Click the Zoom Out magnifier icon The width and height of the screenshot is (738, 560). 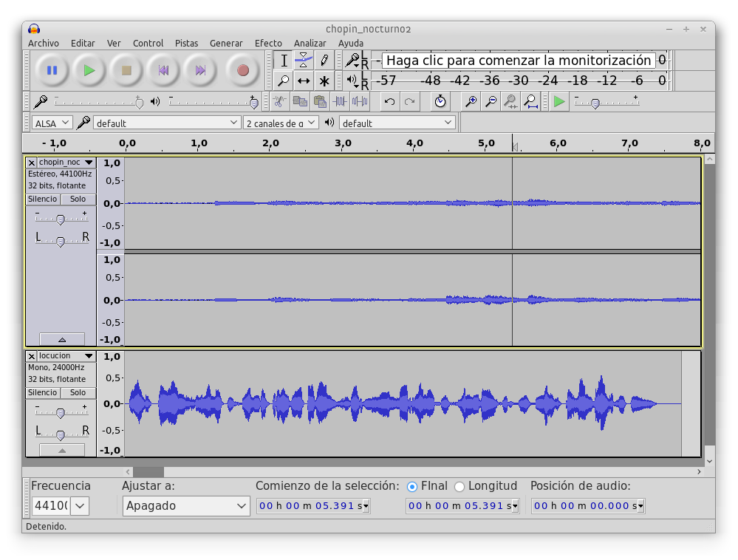click(x=491, y=101)
